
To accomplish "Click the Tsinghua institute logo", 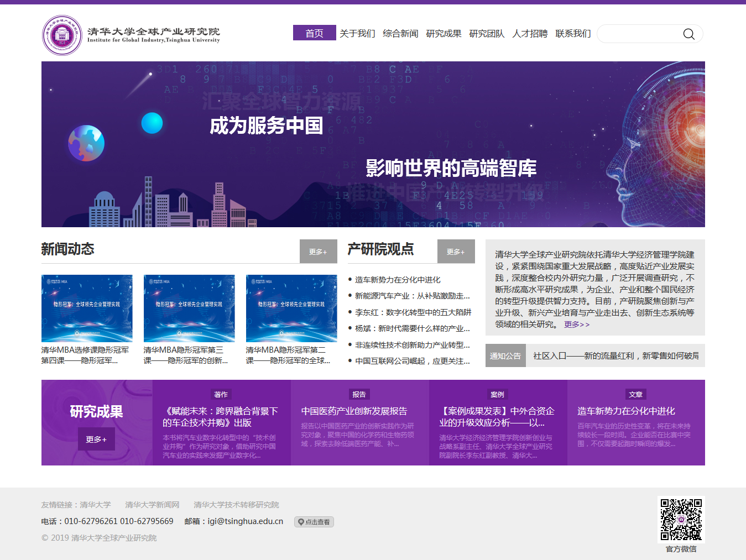I will point(62,35).
